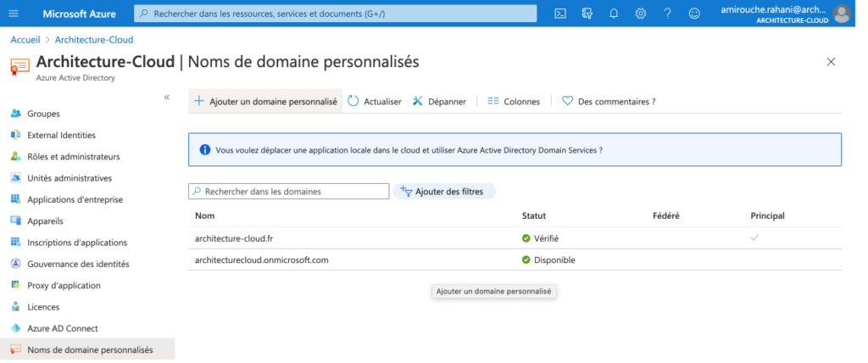Click the Inscriptions d'applications icon
The height and width of the screenshot is (363, 868).
pyautogui.click(x=16, y=243)
